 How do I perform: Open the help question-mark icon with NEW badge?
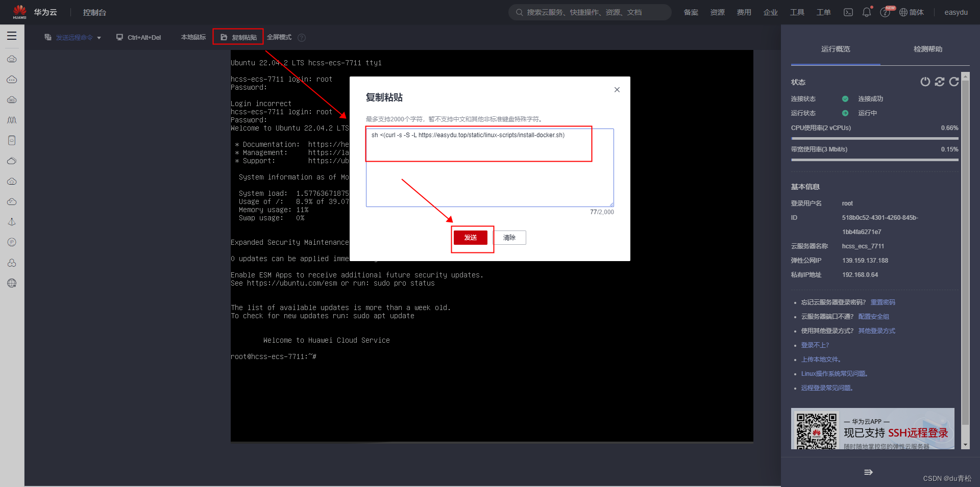[885, 12]
